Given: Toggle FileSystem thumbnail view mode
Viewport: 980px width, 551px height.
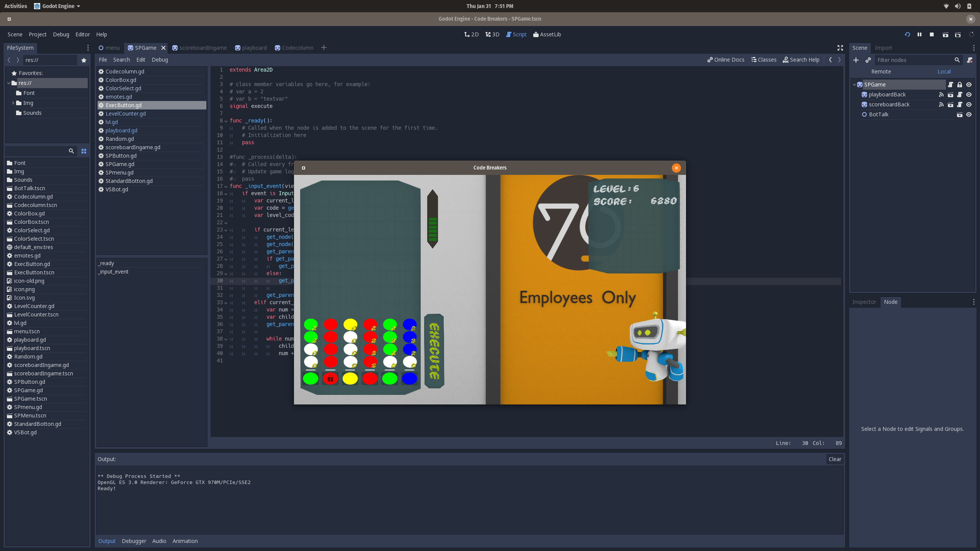Looking at the screenshot, I should (84, 151).
